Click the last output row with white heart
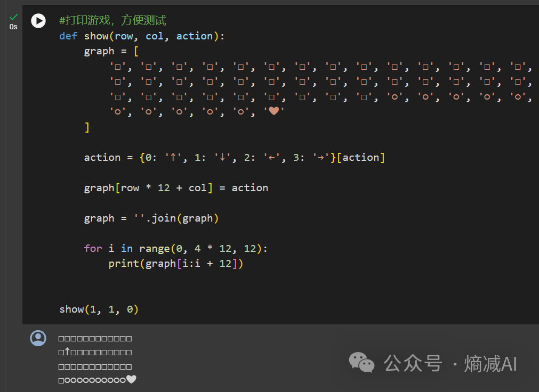The image size is (539, 392). point(97,380)
